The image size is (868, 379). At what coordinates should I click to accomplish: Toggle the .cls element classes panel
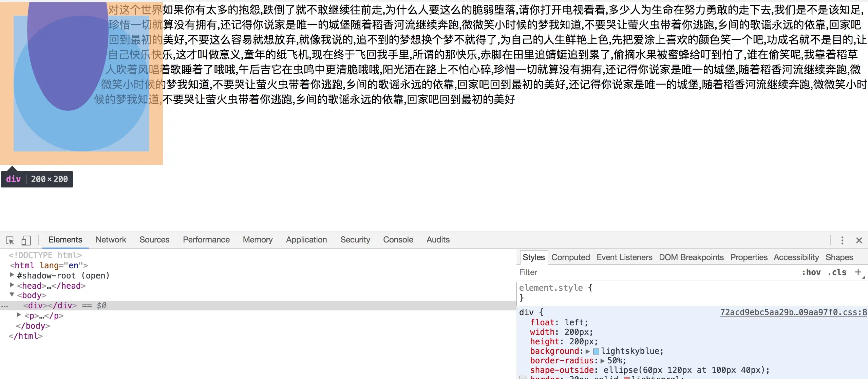coord(836,272)
